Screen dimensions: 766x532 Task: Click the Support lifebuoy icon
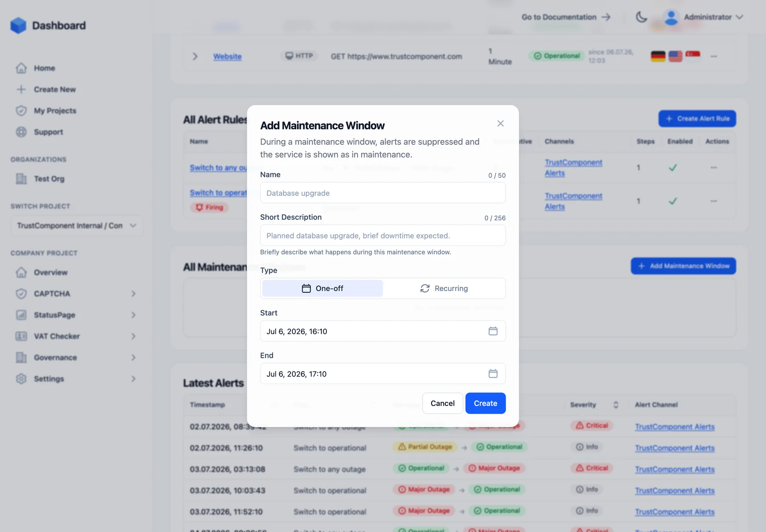point(21,132)
